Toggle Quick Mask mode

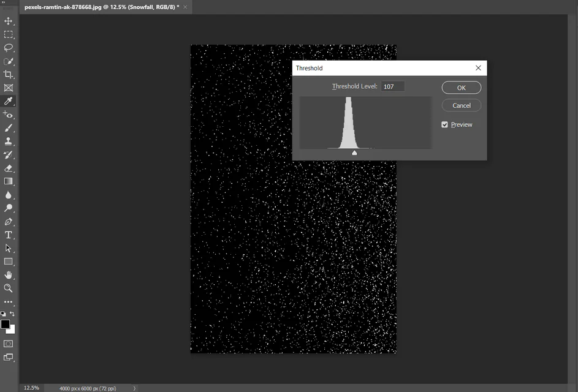9,344
